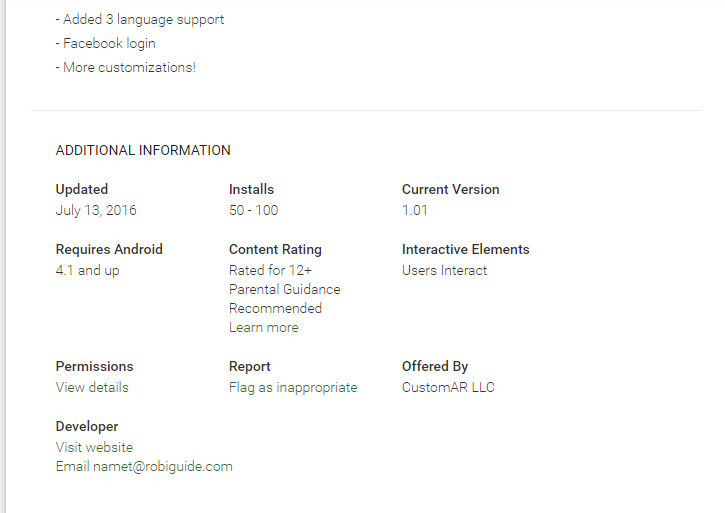Viewport: 725px width, 513px height.
Task: Click the Users Interact text
Action: coord(444,270)
